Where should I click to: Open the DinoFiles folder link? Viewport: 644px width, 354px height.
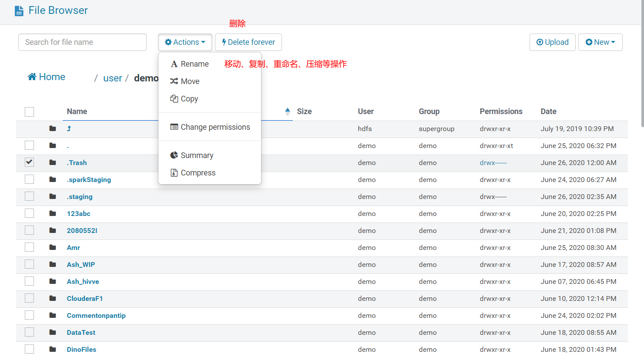pos(81,349)
